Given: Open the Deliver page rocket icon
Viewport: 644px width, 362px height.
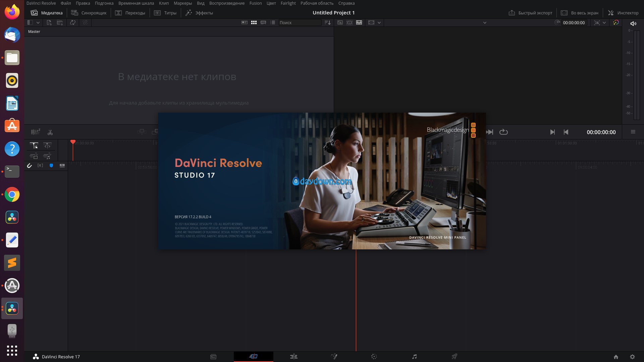Looking at the screenshot, I should click(x=454, y=357).
